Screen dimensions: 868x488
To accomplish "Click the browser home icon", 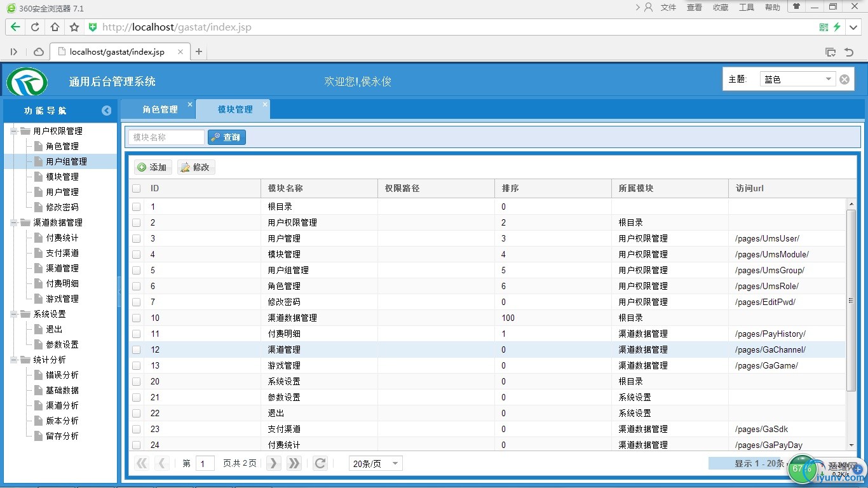I will [55, 27].
